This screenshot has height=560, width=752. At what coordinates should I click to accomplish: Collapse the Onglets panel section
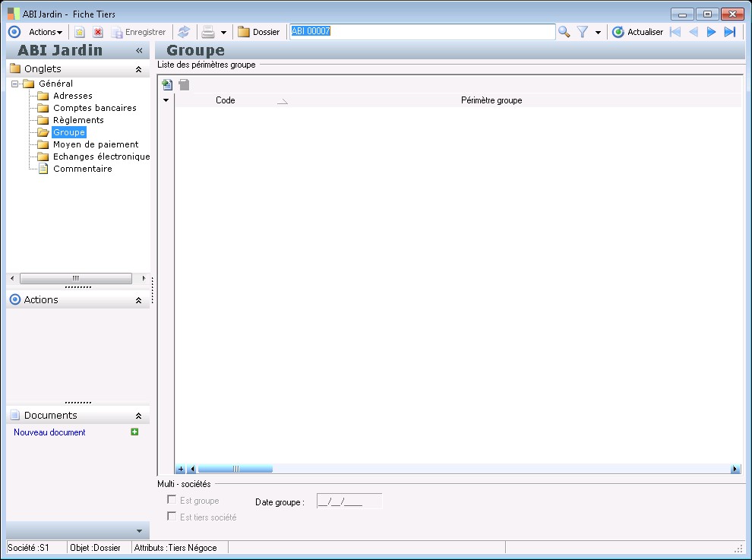[x=138, y=69]
